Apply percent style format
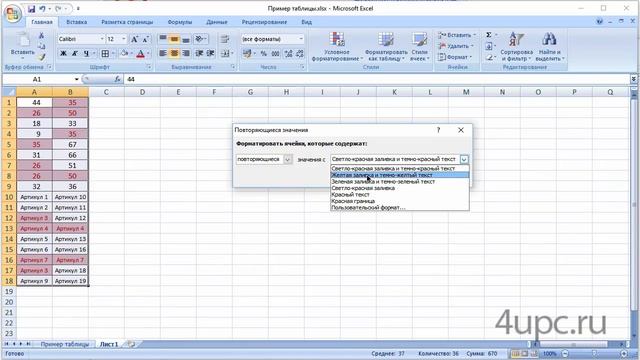Viewport: 640px width, 360px height. point(264,53)
